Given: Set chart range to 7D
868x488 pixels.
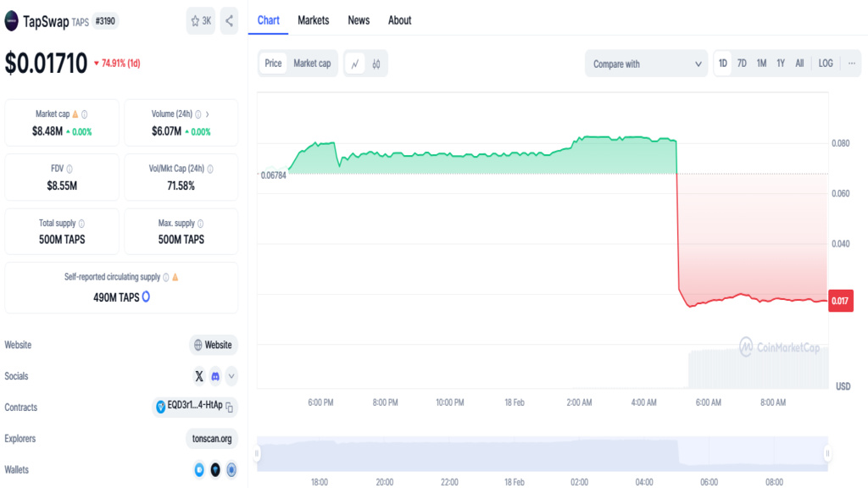Looking at the screenshot, I should click(742, 64).
